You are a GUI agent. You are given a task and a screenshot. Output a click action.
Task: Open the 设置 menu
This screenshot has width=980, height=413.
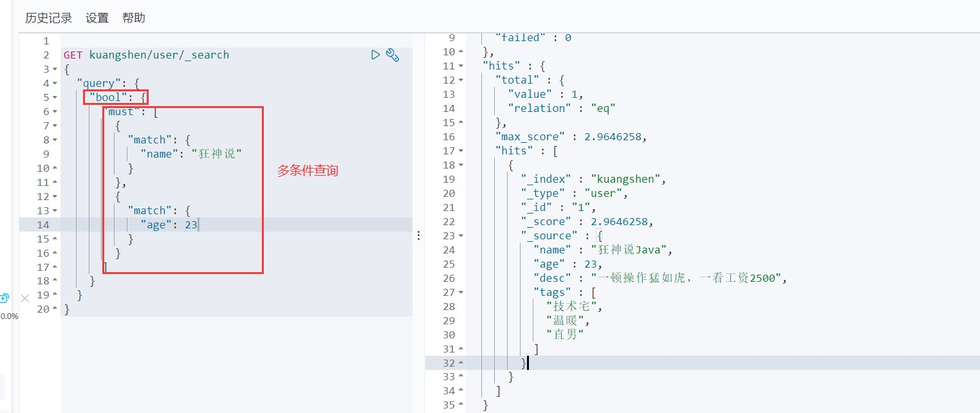[x=97, y=18]
